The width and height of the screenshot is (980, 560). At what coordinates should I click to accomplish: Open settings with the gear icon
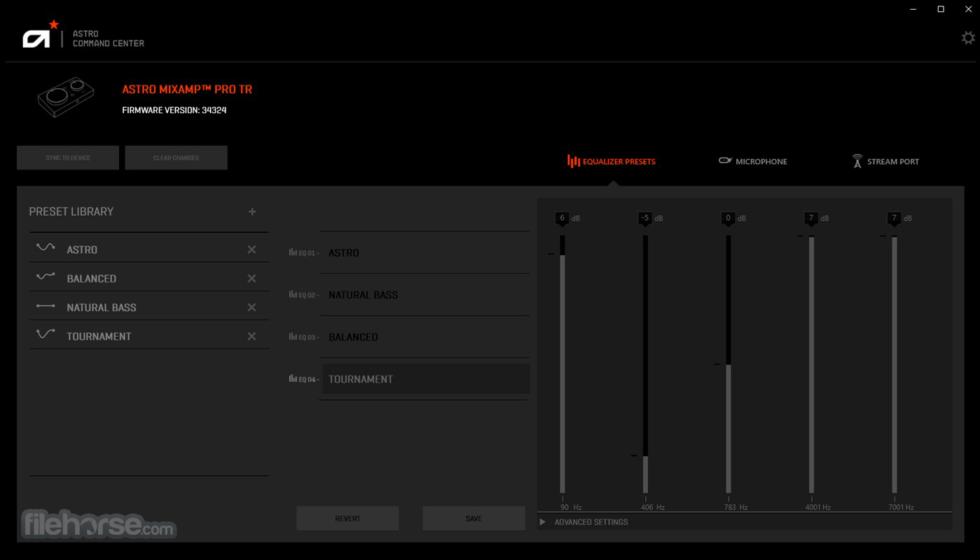(968, 38)
